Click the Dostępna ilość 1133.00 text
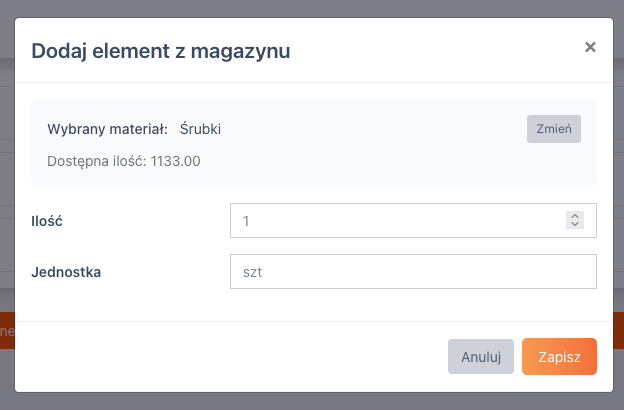 125,160
